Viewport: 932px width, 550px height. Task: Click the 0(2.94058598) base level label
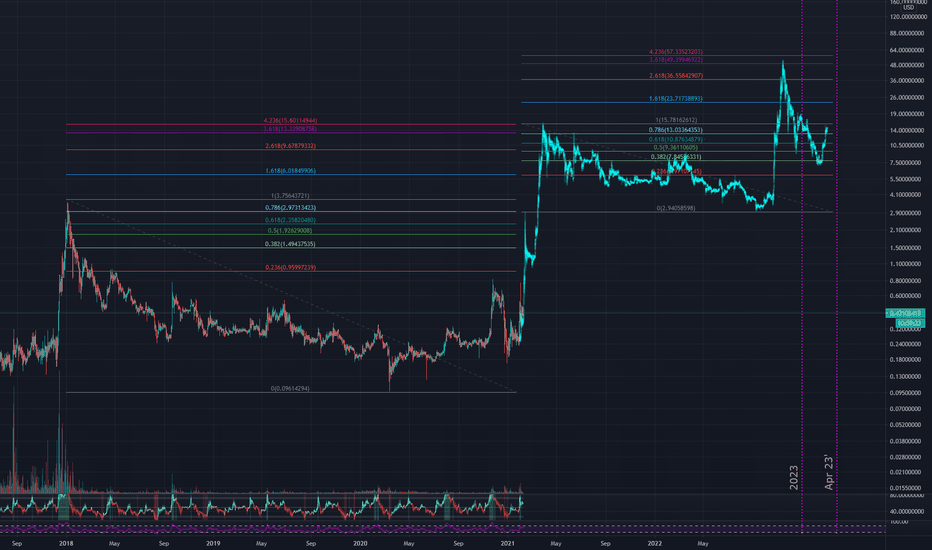[x=676, y=208]
